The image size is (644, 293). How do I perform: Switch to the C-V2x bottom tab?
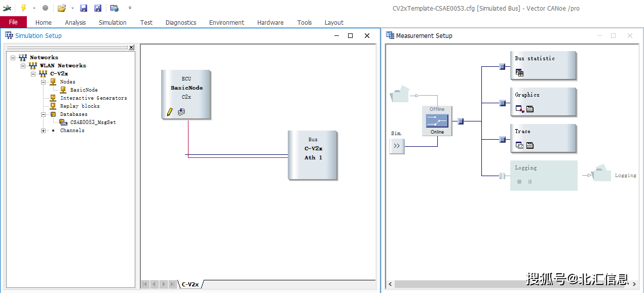[191, 284]
